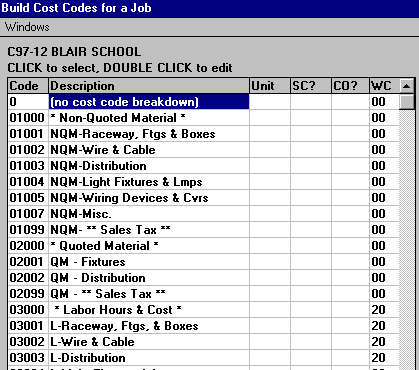Viewport: 419px width, 370px height.
Task: Click the Description column header
Action: click(x=149, y=86)
